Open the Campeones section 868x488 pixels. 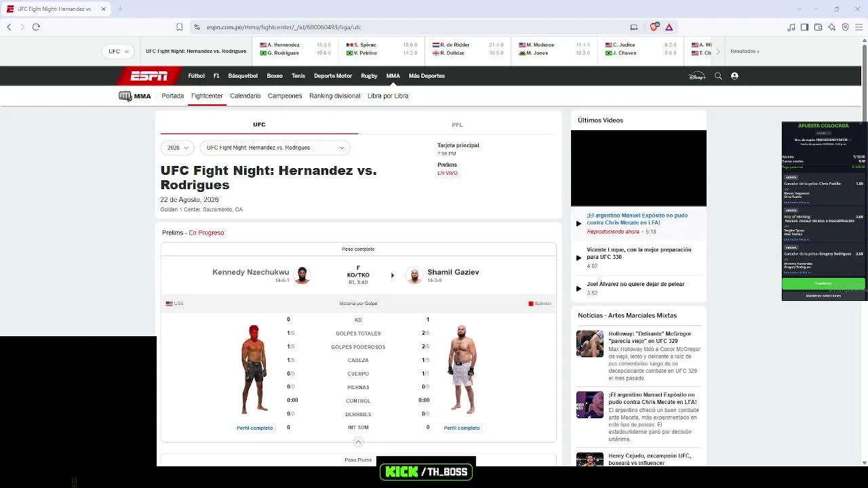point(285,96)
